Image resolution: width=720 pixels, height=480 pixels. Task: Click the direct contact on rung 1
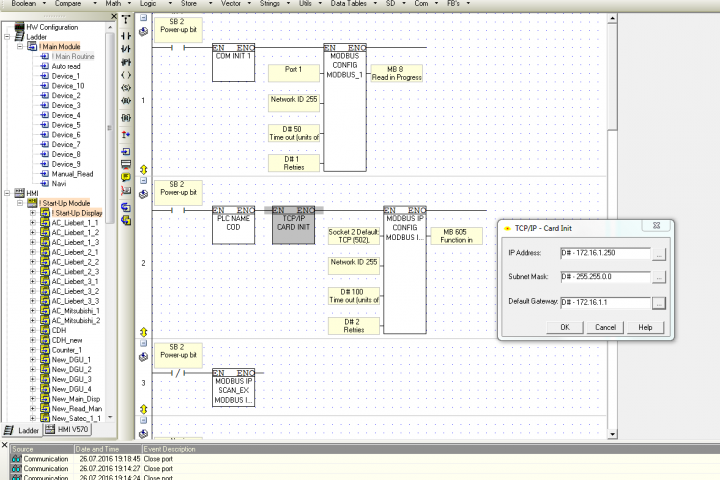click(x=178, y=47)
